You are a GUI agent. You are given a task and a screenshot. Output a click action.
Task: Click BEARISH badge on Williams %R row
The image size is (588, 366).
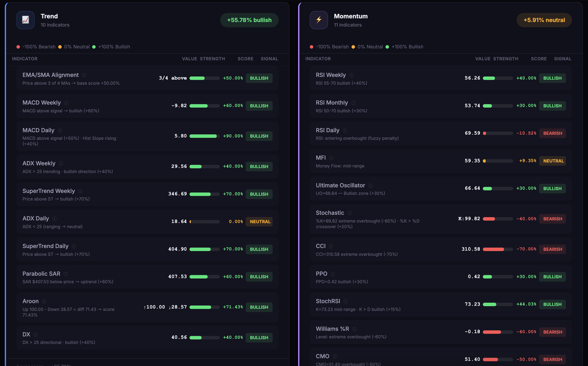pos(552,332)
